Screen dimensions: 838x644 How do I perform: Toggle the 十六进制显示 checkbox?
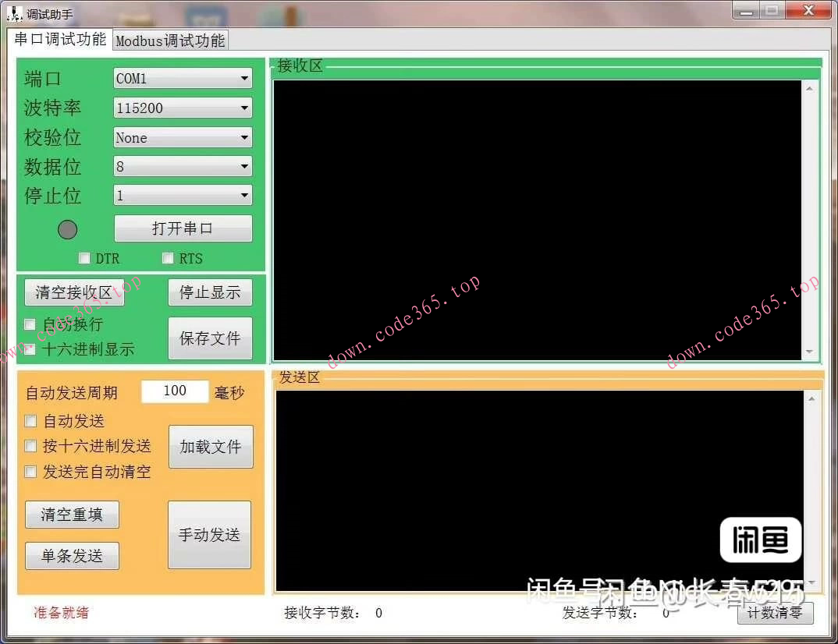(30, 350)
